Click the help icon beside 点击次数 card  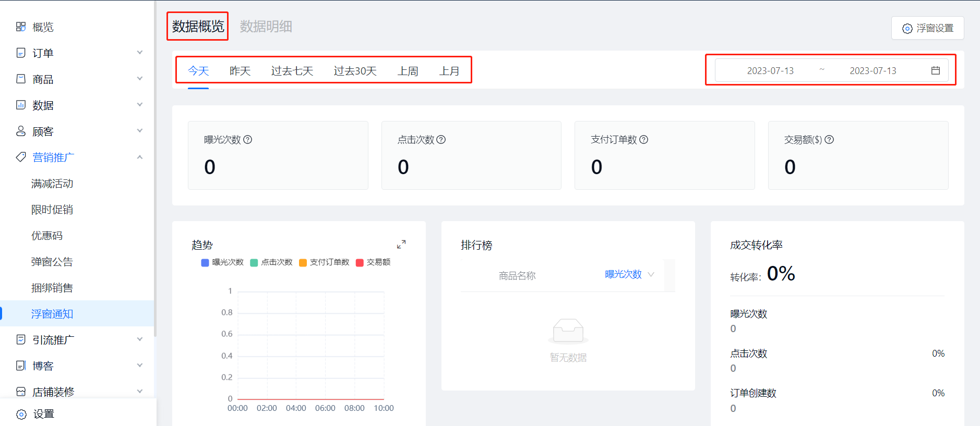click(441, 140)
